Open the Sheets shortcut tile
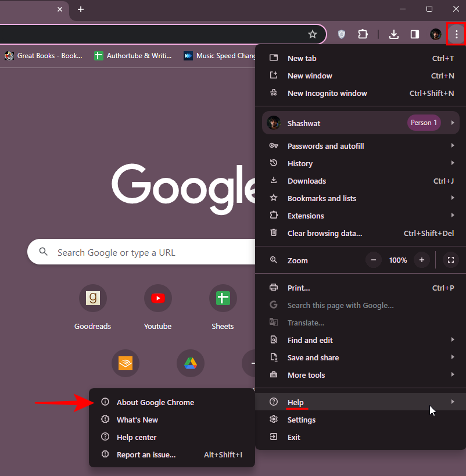466x476 pixels. point(223,298)
